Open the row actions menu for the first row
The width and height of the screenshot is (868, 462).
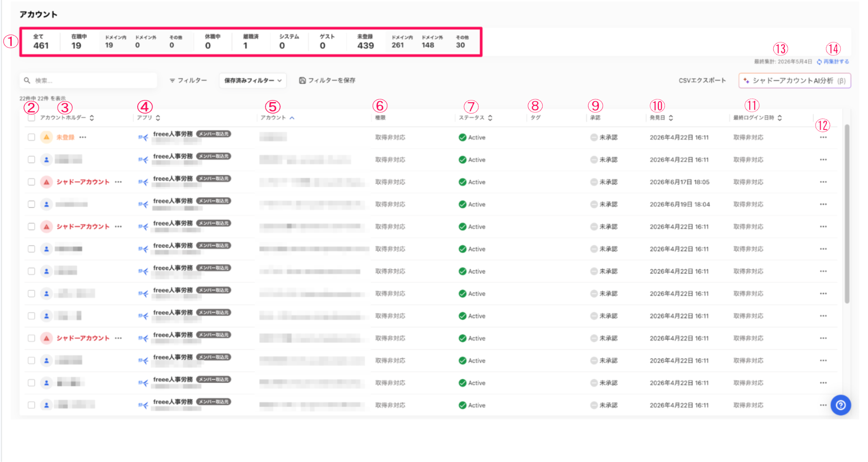(823, 137)
